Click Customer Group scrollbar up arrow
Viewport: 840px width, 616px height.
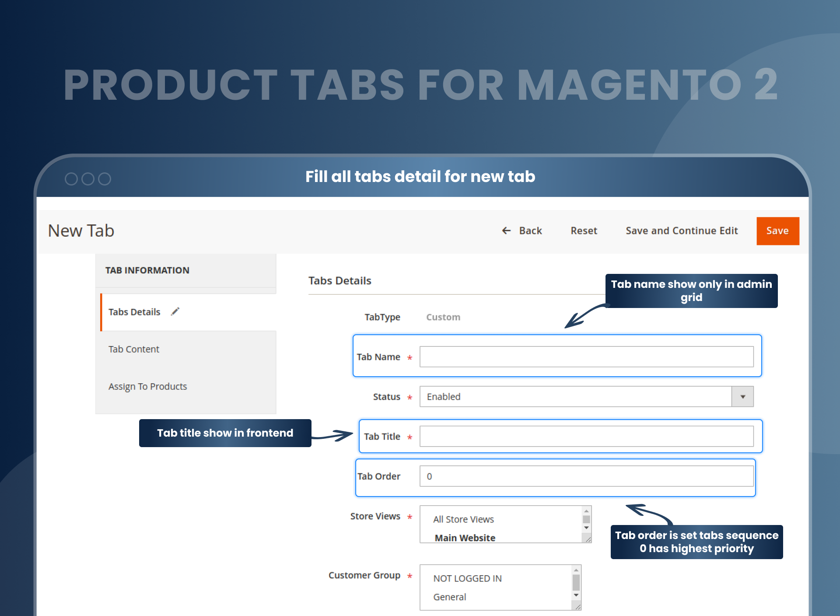click(x=576, y=570)
